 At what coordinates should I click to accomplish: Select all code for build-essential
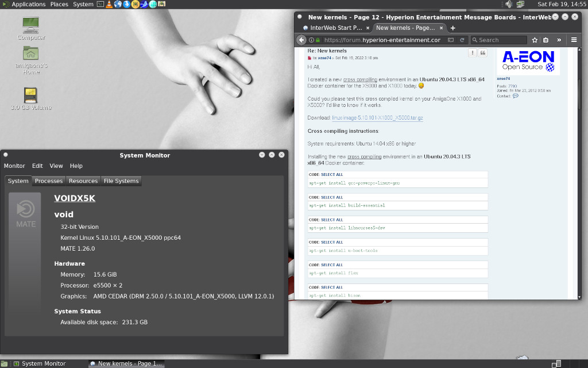point(332,197)
